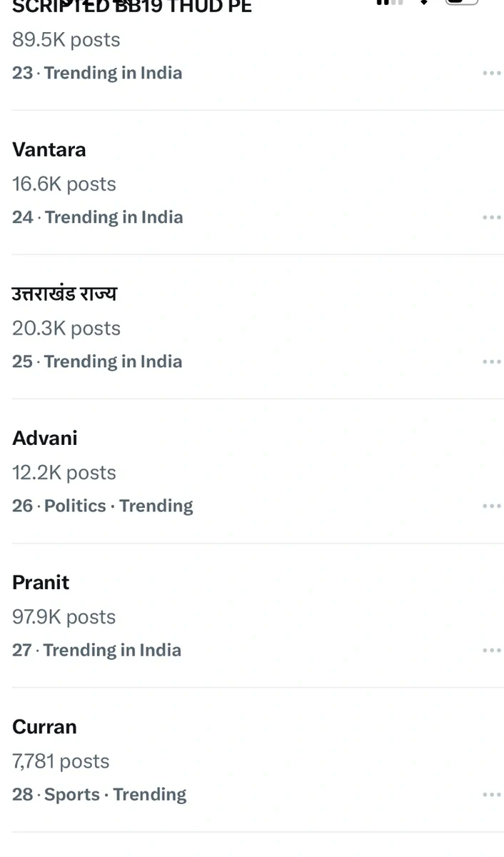Open more options for उत्तराखंड राज्य trend
This screenshot has width=504, height=857.
pos(491,361)
